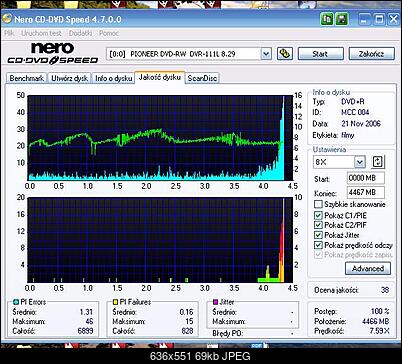
Task: Toggle Szybkie skanowanie checkbox
Action: point(318,204)
